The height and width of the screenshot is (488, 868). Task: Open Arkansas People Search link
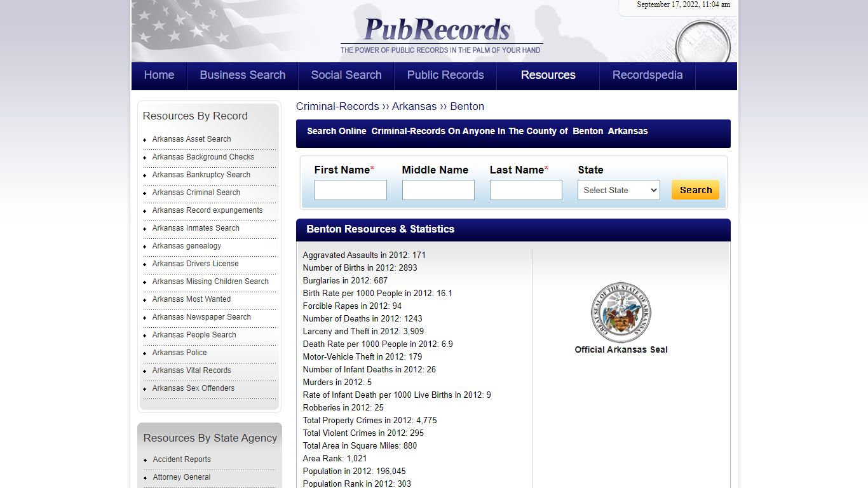coord(194,335)
